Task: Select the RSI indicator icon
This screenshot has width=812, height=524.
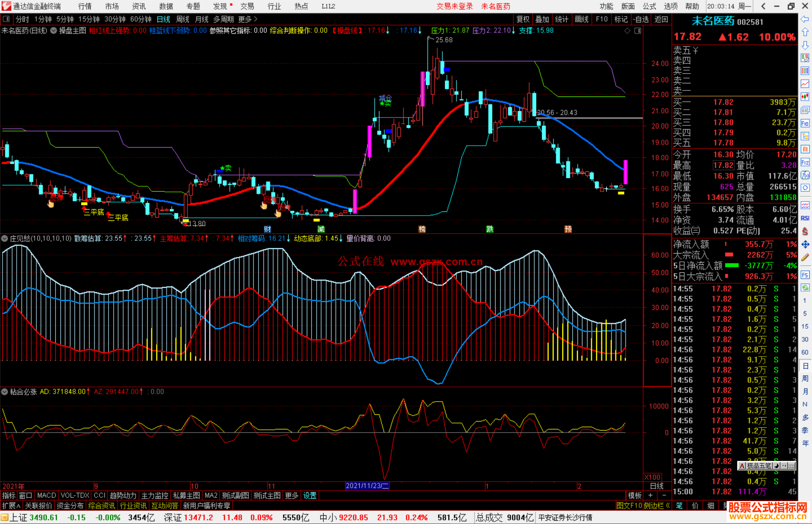Action: [x=805, y=218]
